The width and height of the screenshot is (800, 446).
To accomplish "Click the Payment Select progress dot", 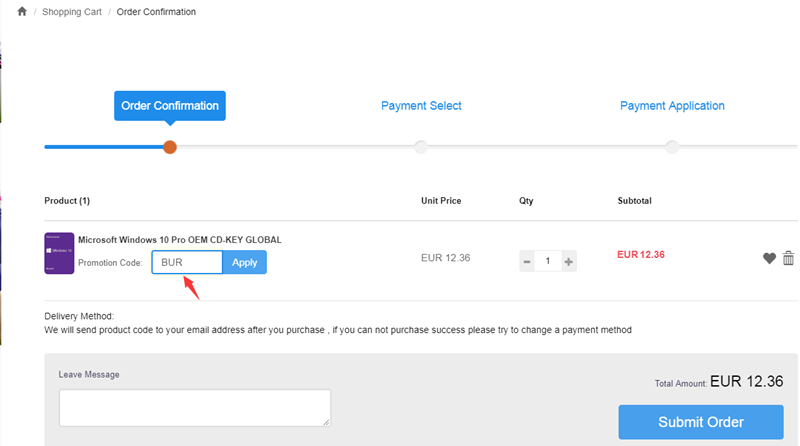I will click(x=421, y=147).
